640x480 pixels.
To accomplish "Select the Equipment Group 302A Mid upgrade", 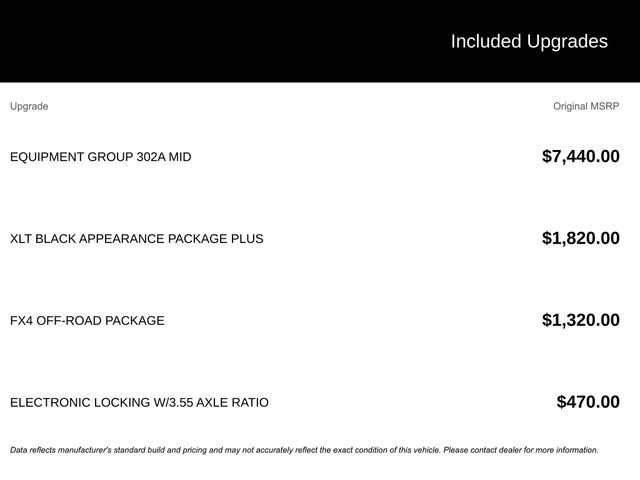I will (x=100, y=157).
